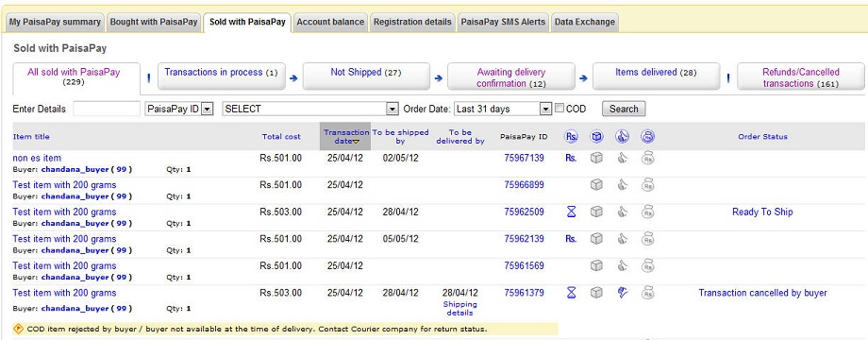This screenshot has height=340, width=868.
Task: Open PaisaPay ID 75966899 link
Action: pyautogui.click(x=525, y=185)
